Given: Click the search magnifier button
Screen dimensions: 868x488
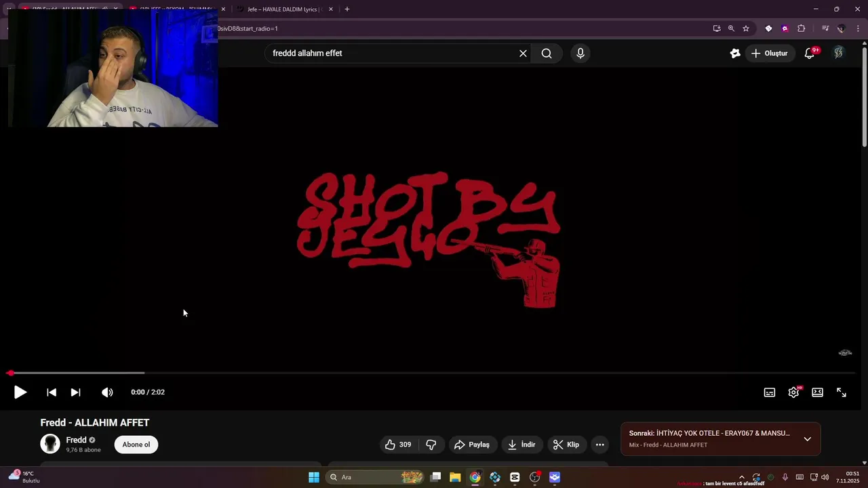Looking at the screenshot, I should [547, 53].
